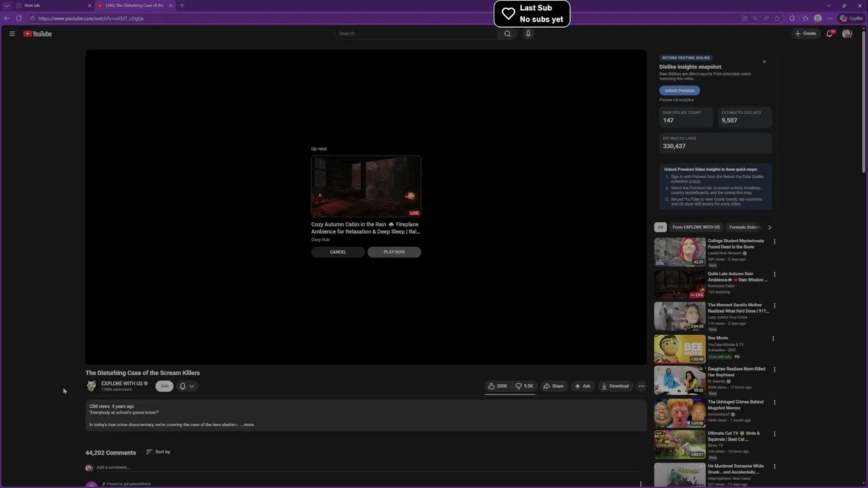
Task: Open more actions ellipsis under video
Action: coord(641,386)
